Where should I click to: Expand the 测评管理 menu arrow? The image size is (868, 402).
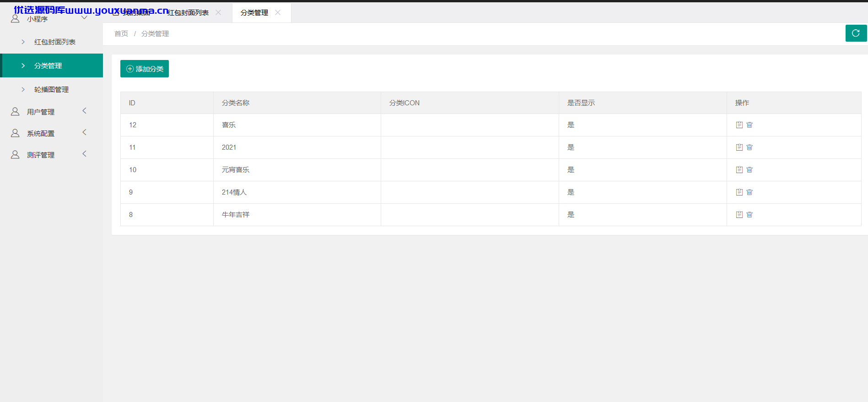click(x=84, y=154)
